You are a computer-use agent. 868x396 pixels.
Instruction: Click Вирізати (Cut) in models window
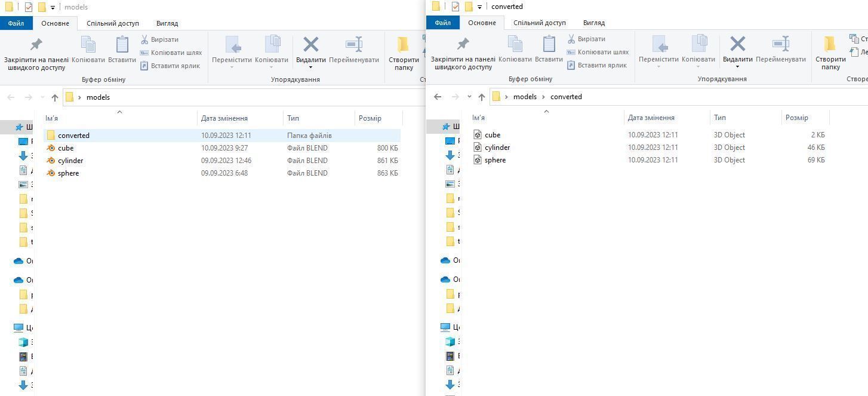tap(159, 39)
